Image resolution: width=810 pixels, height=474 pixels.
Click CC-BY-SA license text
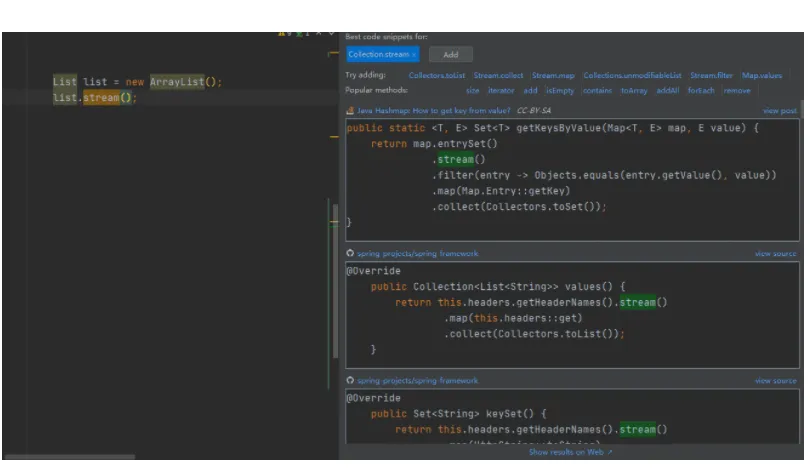point(534,110)
